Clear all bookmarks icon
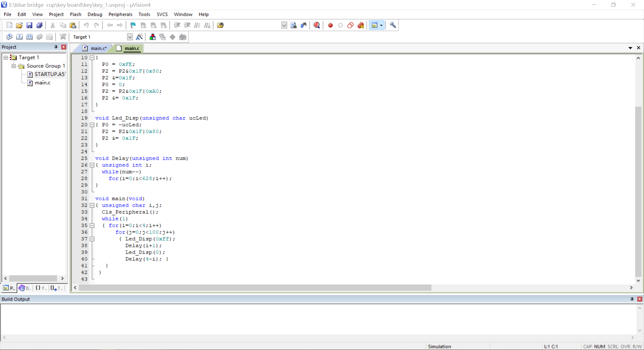Image resolution: width=644 pixels, height=350 pixels. (x=163, y=25)
